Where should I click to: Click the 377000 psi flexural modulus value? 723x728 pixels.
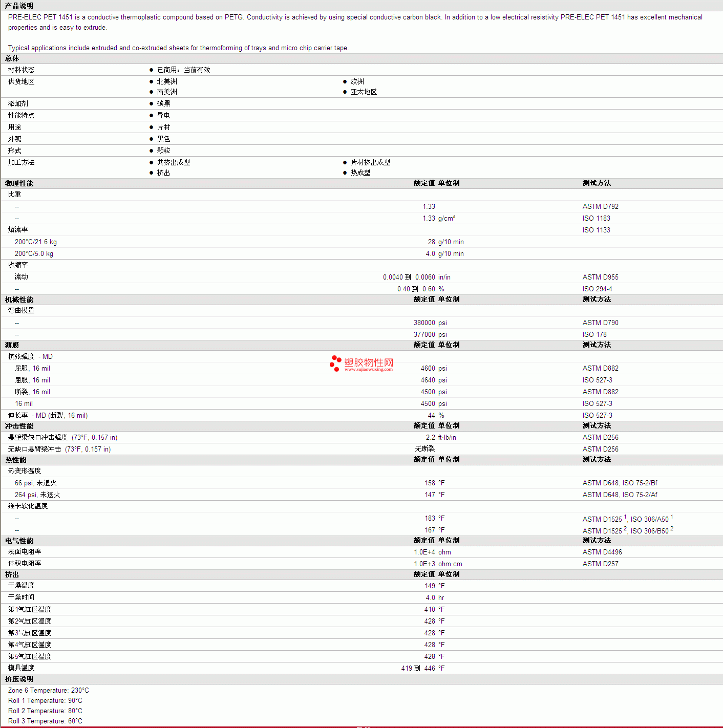(430, 334)
